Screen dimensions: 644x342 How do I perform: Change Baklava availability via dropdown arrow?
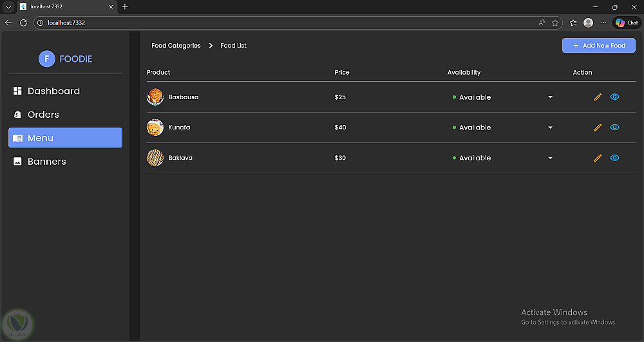click(550, 158)
